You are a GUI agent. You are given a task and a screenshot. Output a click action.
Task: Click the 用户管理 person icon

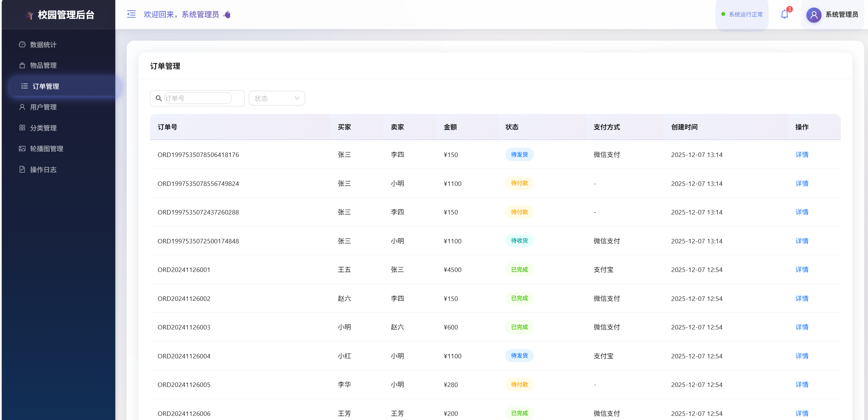(x=22, y=107)
